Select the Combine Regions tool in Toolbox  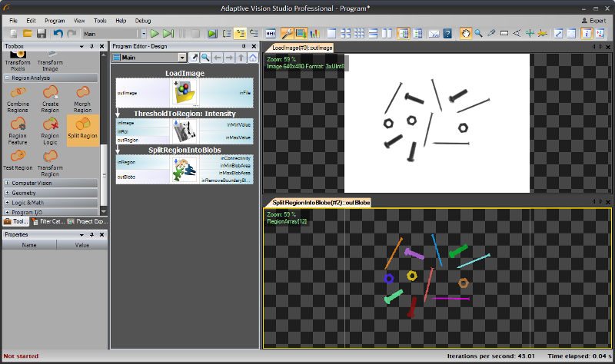click(x=18, y=98)
